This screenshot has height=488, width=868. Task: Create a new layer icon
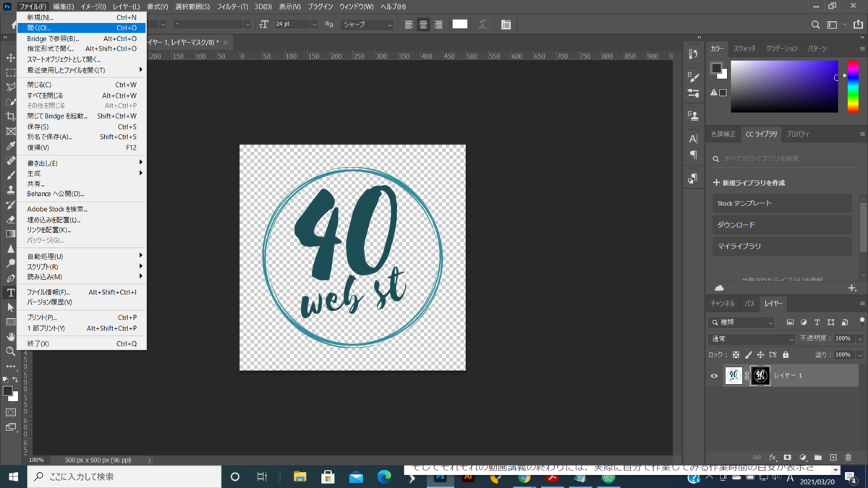(833, 458)
